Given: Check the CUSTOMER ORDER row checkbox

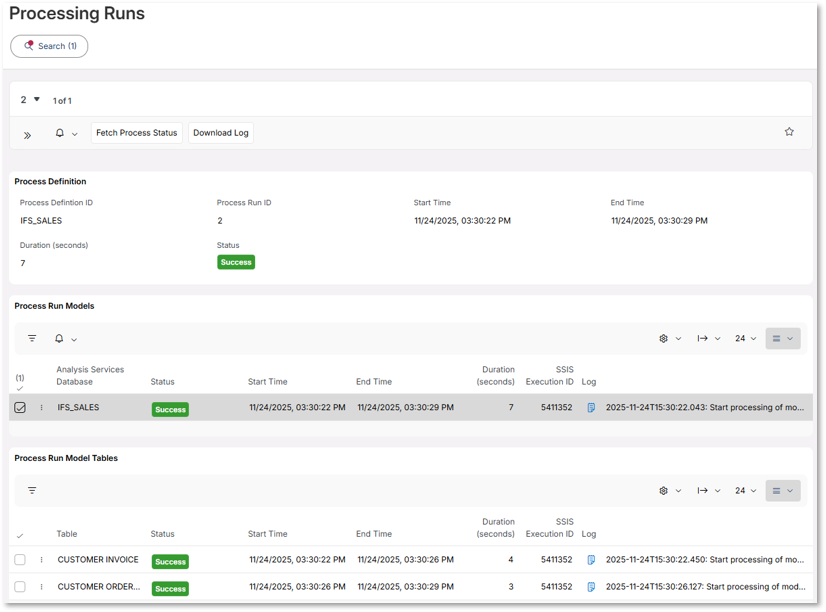Looking at the screenshot, I should tap(20, 587).
